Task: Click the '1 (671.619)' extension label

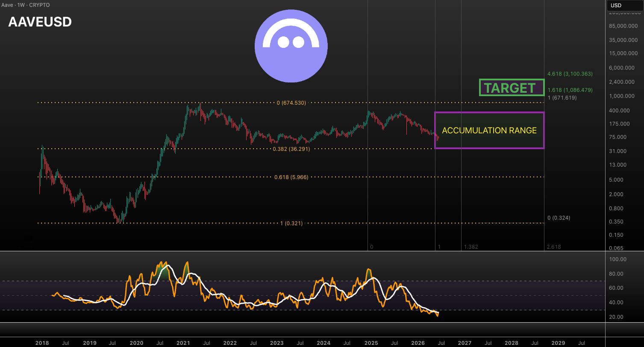Action: pos(562,98)
